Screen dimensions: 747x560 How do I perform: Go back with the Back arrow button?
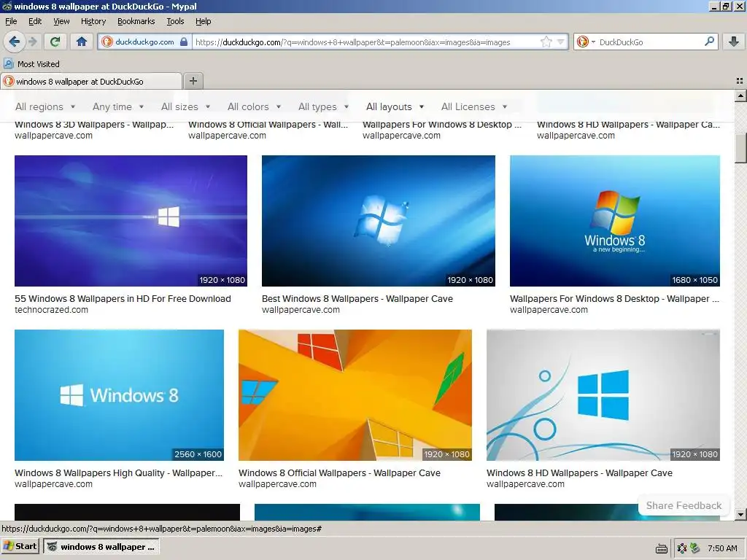tap(14, 42)
